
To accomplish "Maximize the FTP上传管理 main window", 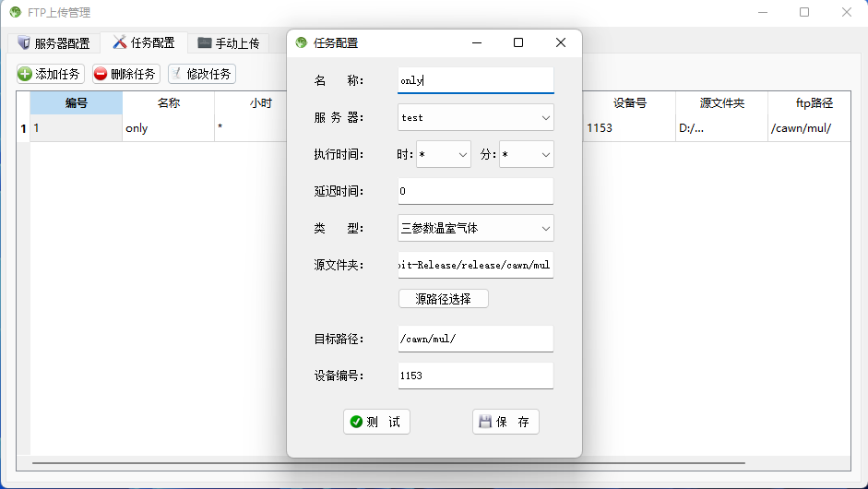I will click(804, 12).
